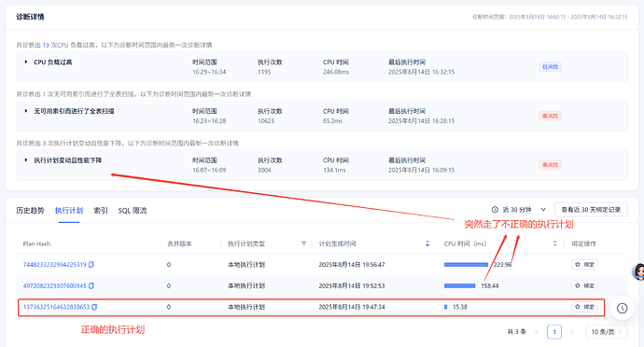This screenshot has height=347, width=644.
Task: Open the assistant avatar icon at right edge
Action: pos(638,271)
